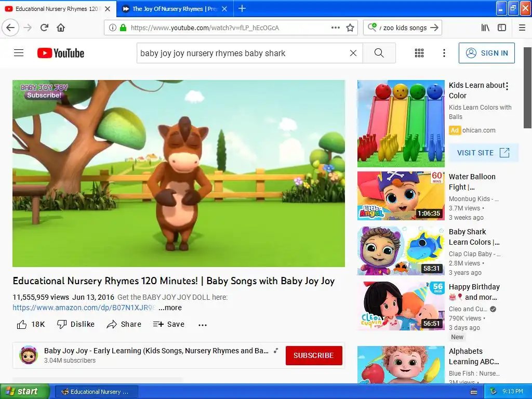Screen dimensions: 532x399
Task: Click the keyboard icon in taskbar
Action: pos(474,392)
